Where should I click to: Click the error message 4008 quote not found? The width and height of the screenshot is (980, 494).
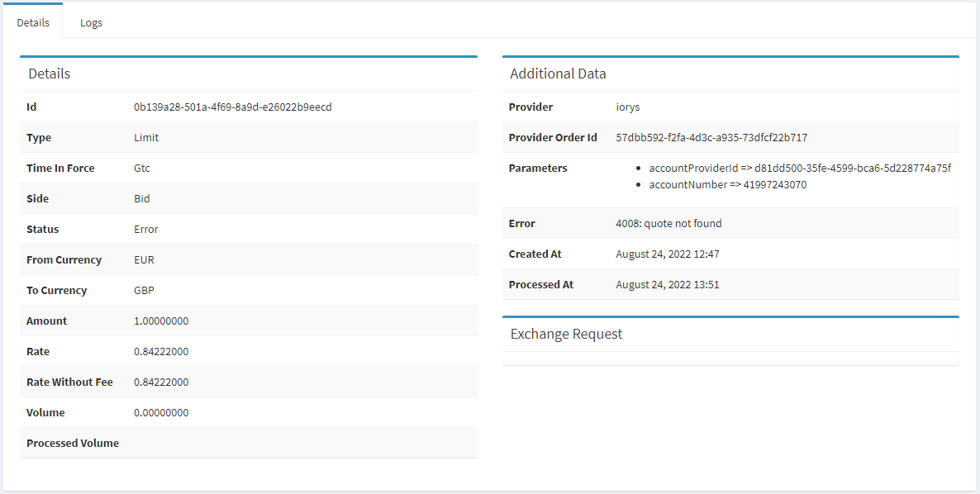click(x=668, y=224)
